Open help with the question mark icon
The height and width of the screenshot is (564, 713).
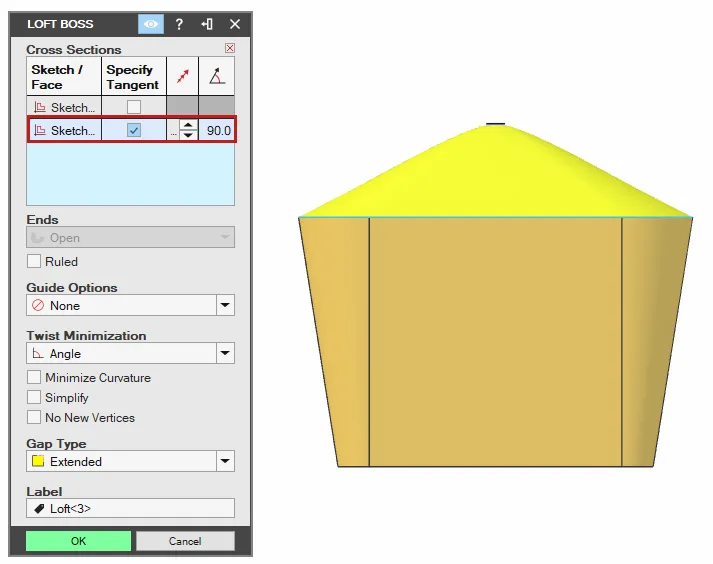pyautogui.click(x=179, y=24)
